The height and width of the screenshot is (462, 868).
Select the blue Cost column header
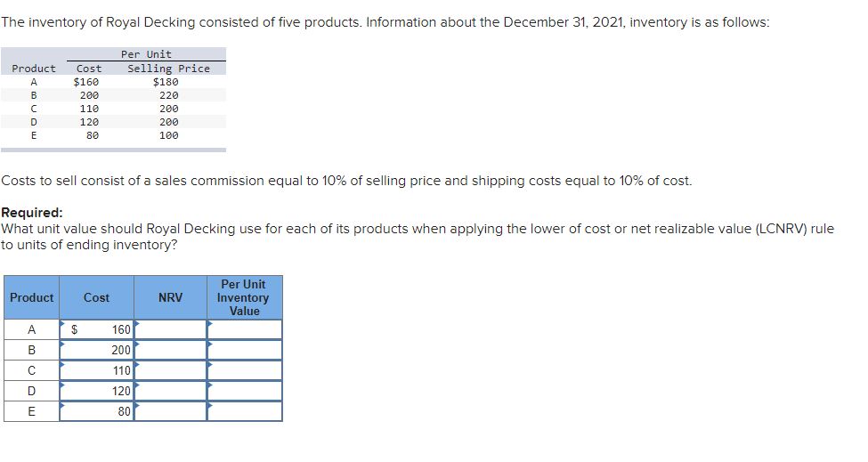point(96,297)
